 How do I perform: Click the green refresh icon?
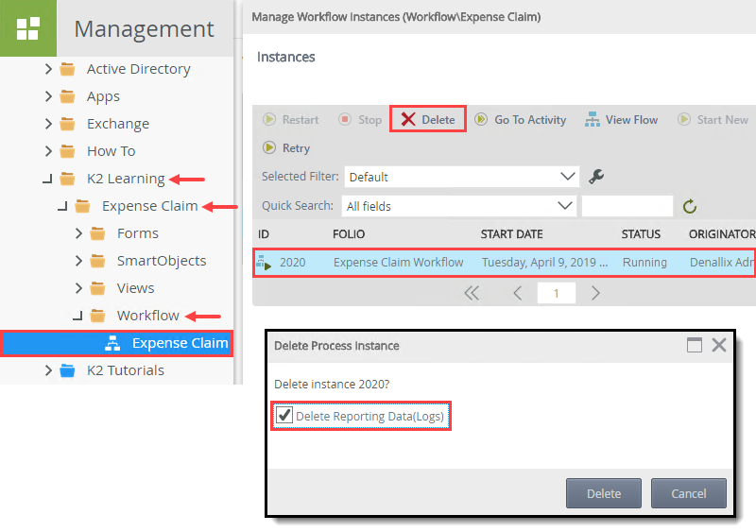(x=690, y=206)
